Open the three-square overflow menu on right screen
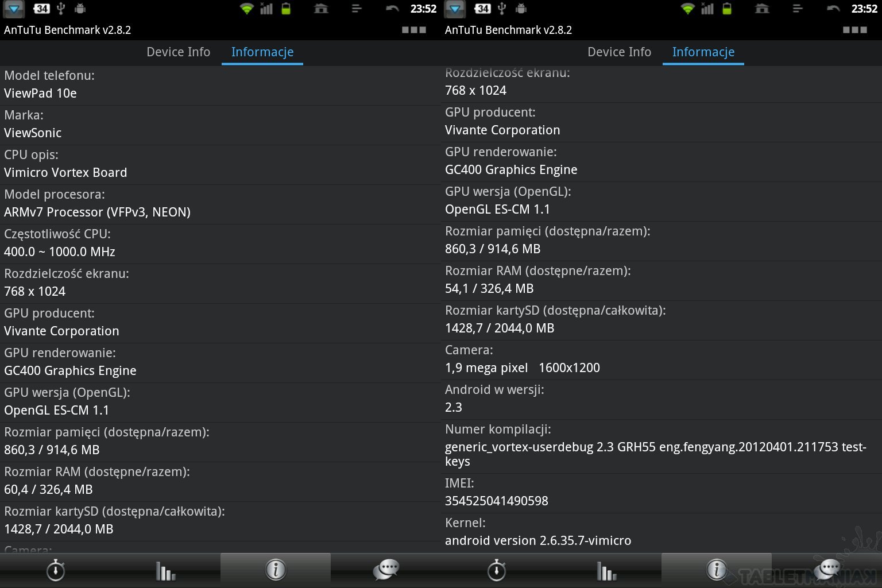The width and height of the screenshot is (882, 588). coord(854,30)
